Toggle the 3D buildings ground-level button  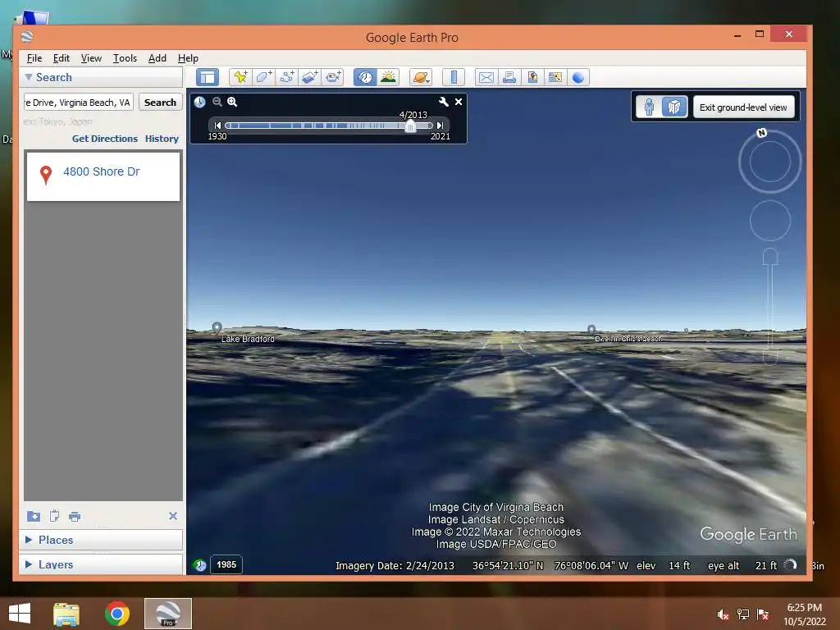[674, 107]
